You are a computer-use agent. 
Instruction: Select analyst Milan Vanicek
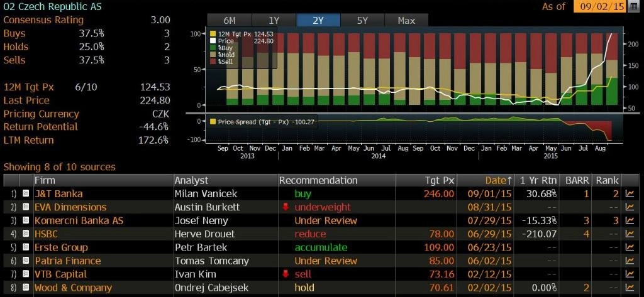pyautogui.click(x=206, y=193)
